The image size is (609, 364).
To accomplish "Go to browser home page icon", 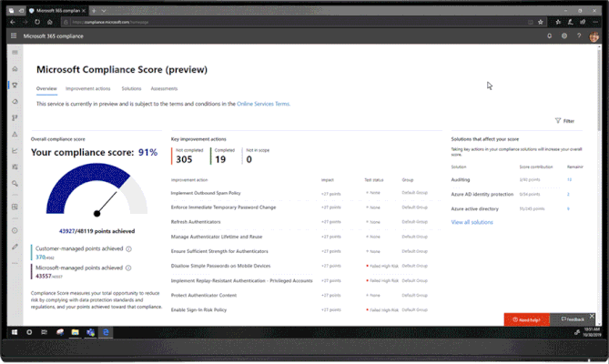I will 50,22.
